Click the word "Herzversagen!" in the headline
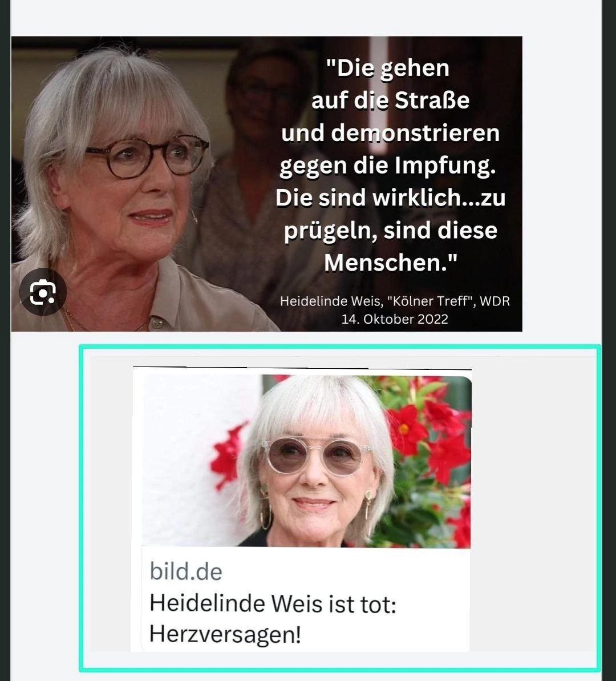This screenshot has height=681, width=616. (225, 634)
